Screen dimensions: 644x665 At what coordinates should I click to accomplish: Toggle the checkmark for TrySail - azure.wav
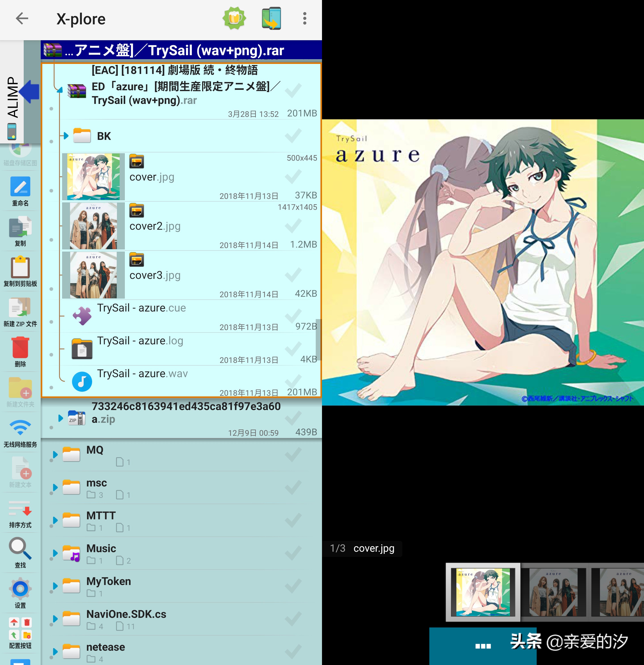[293, 381]
